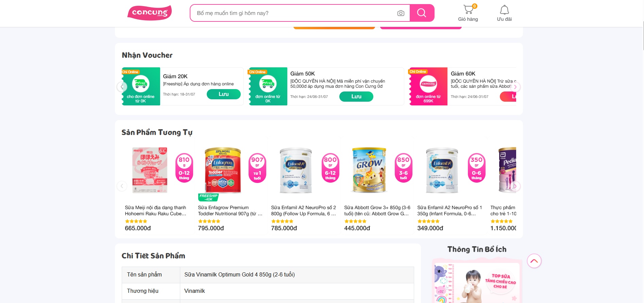644x303 pixels.
Task: Open the Meiji Hohoemi milk product image
Action: 150,170
